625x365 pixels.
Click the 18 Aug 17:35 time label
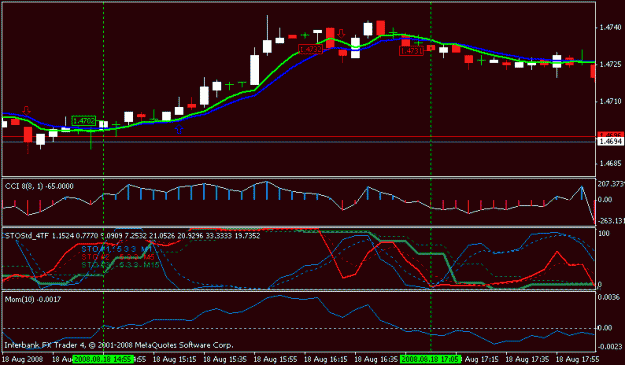coord(527,359)
